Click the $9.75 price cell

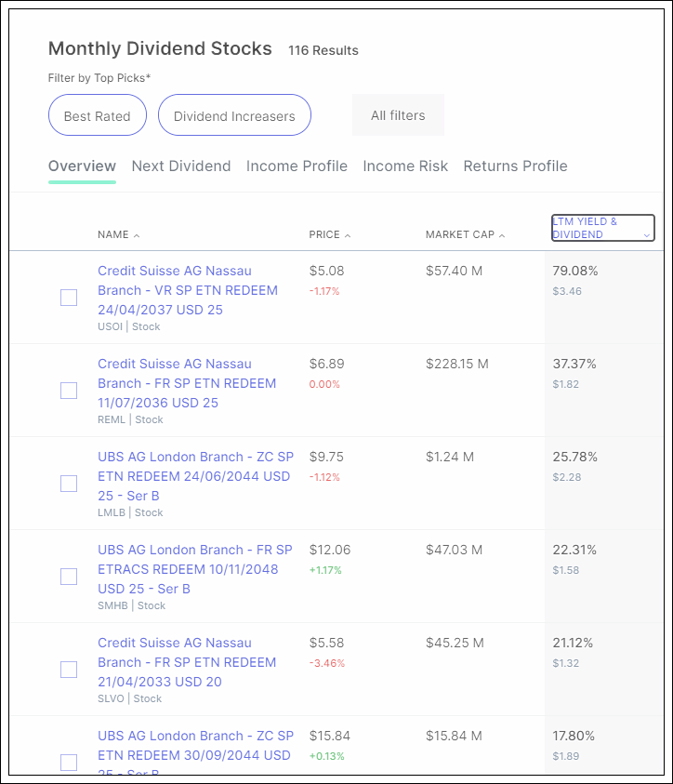tap(326, 457)
